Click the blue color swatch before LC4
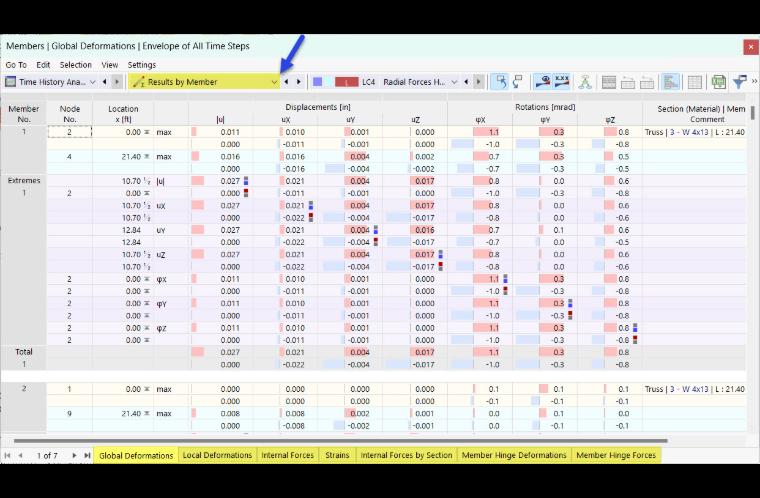The image size is (760, 498). pos(317,82)
